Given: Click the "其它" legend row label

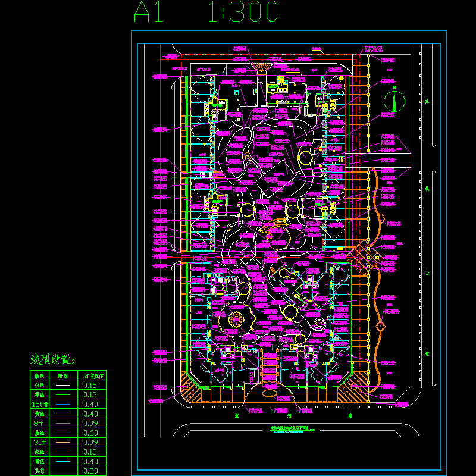Looking at the screenshot, I should click(39, 471).
